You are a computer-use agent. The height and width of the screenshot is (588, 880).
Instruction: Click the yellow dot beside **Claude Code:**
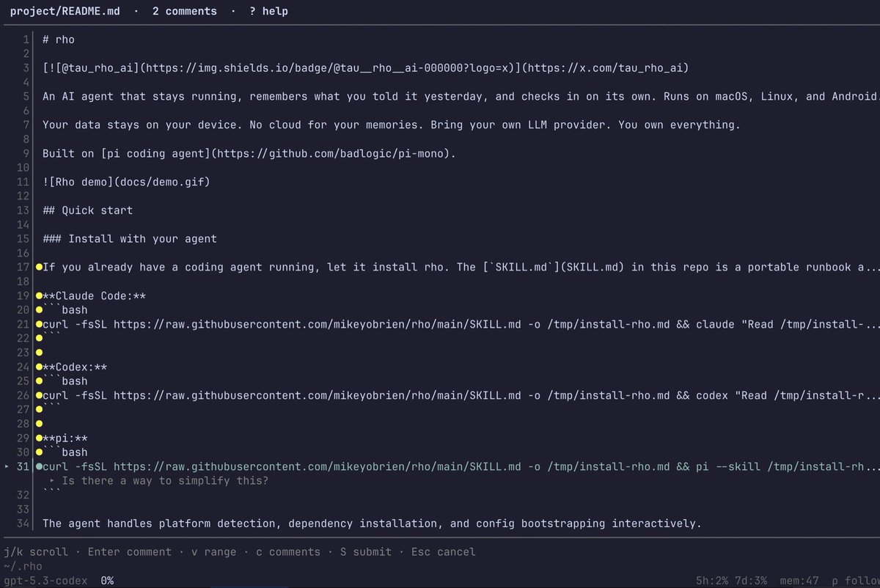click(39, 295)
